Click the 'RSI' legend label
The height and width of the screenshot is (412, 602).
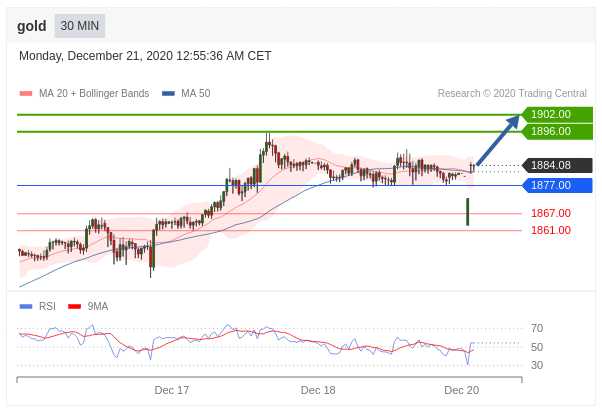[47, 306]
